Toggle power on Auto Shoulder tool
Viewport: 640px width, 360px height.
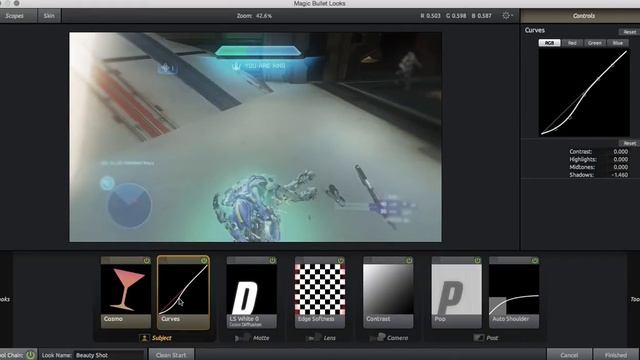click(x=535, y=260)
